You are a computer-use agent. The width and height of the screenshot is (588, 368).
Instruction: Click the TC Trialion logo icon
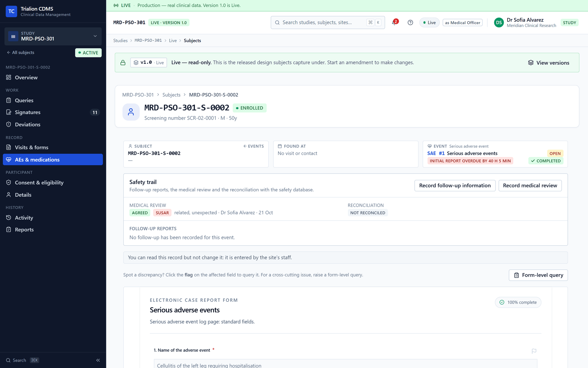(x=11, y=11)
